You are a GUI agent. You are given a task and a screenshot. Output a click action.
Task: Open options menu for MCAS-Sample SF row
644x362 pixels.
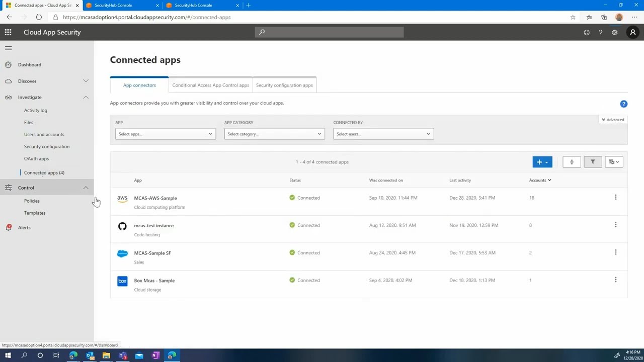point(615,252)
